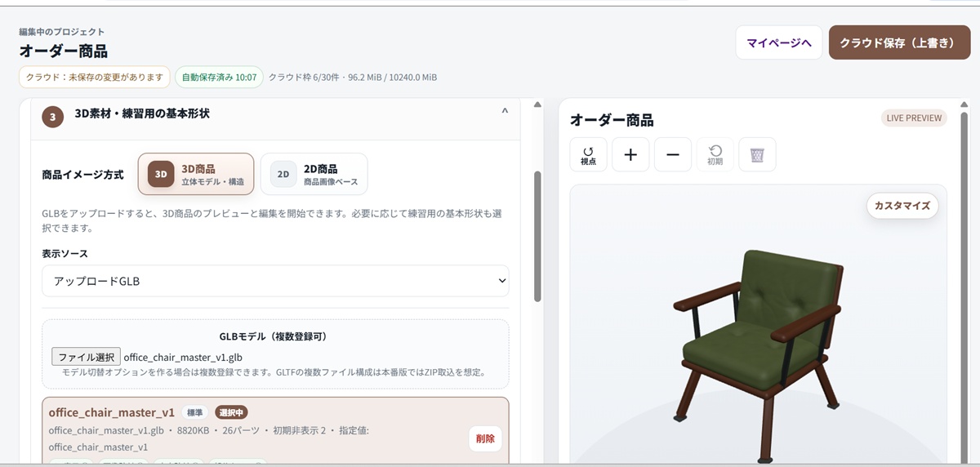The image size is (980, 467).
Task: Click the 表示ソース label
Action: pyautogui.click(x=65, y=254)
